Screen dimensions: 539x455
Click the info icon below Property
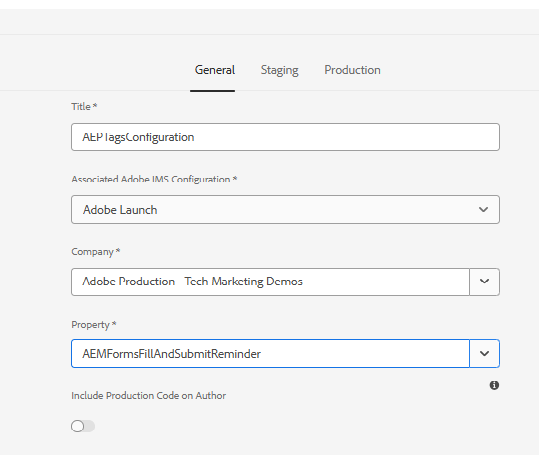click(x=494, y=385)
